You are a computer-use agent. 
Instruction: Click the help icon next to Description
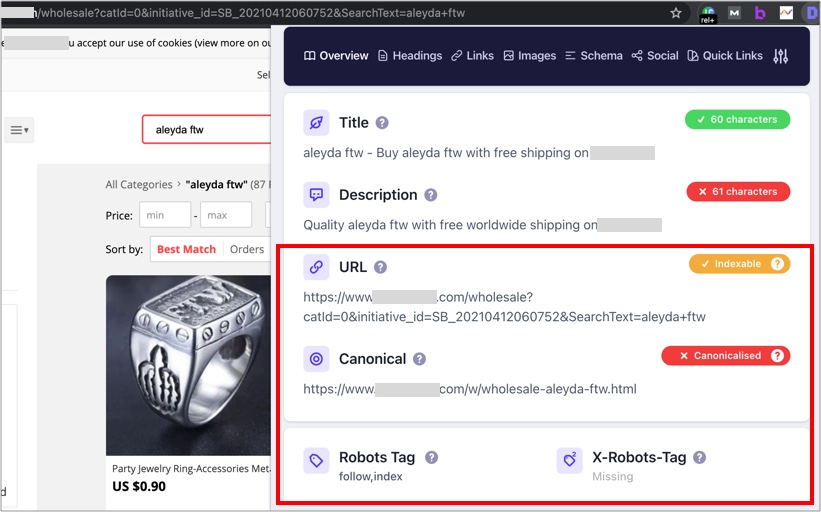pos(430,195)
